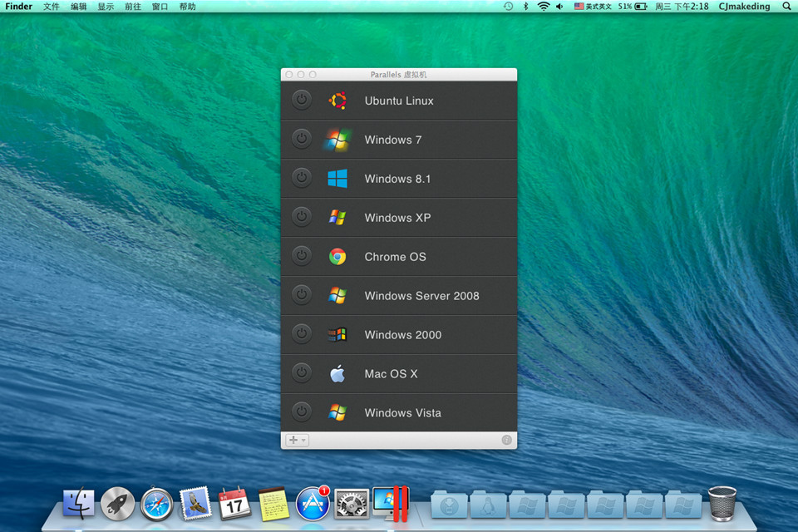Click the Time Machine menu bar icon
Image resolution: width=798 pixels, height=532 pixels.
pos(508,7)
